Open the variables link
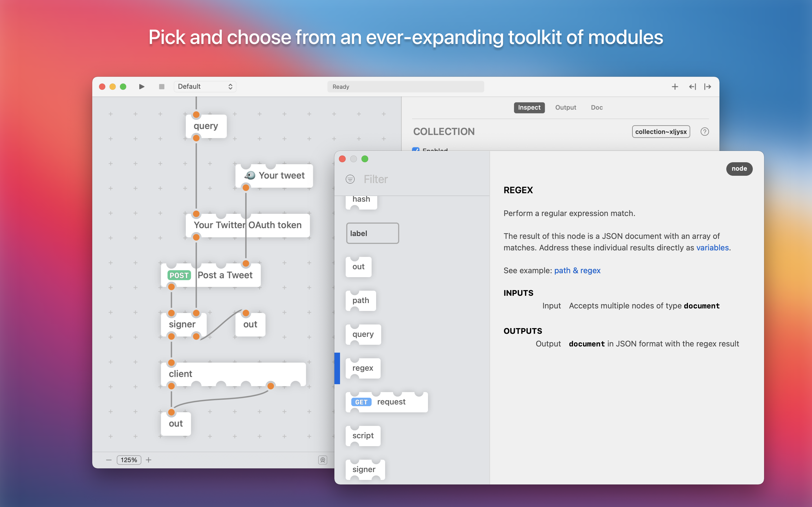 pyautogui.click(x=712, y=248)
